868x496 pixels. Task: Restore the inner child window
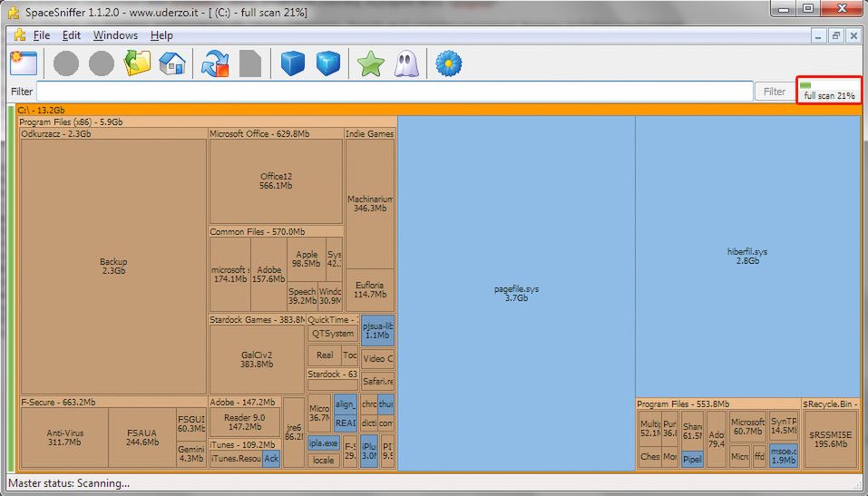(x=836, y=35)
